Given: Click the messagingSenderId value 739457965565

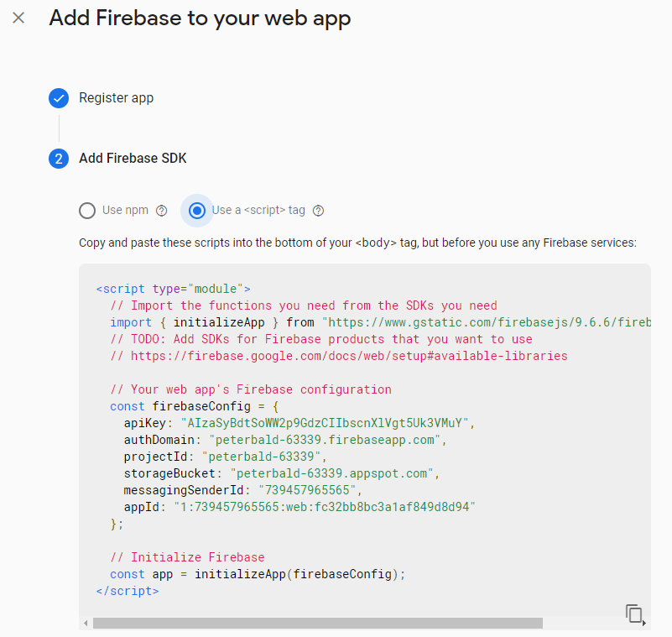Looking at the screenshot, I should point(307,490).
